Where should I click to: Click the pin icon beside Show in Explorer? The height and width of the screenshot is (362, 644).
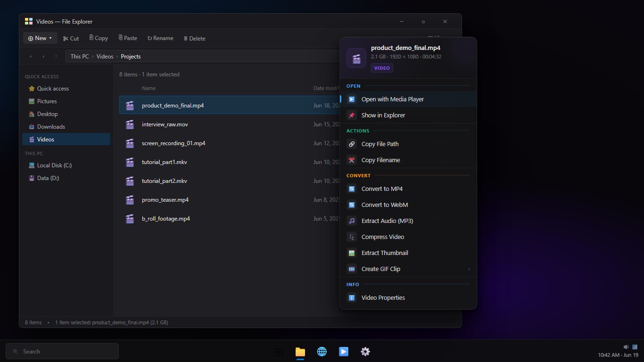click(x=352, y=115)
